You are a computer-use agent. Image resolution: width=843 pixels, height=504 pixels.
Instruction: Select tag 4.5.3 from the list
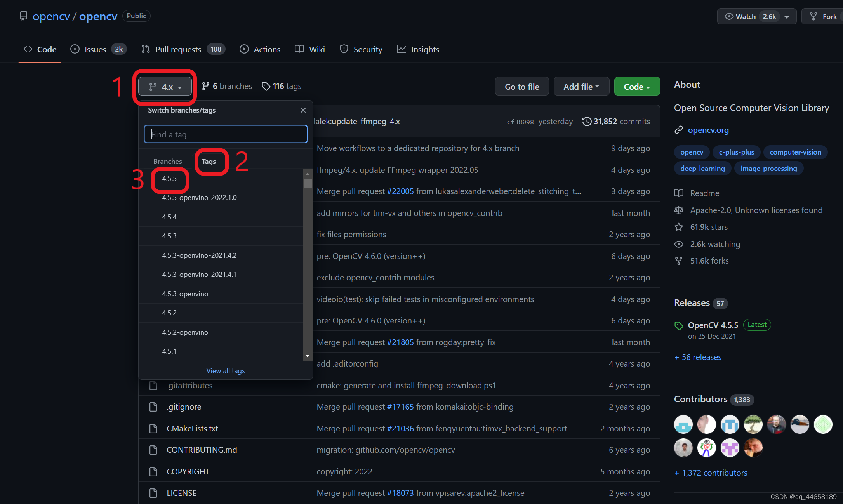tap(221, 236)
